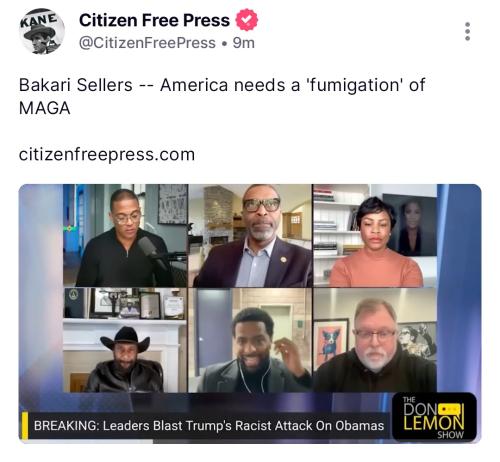Open the citizenfreepress.com link

(107, 155)
